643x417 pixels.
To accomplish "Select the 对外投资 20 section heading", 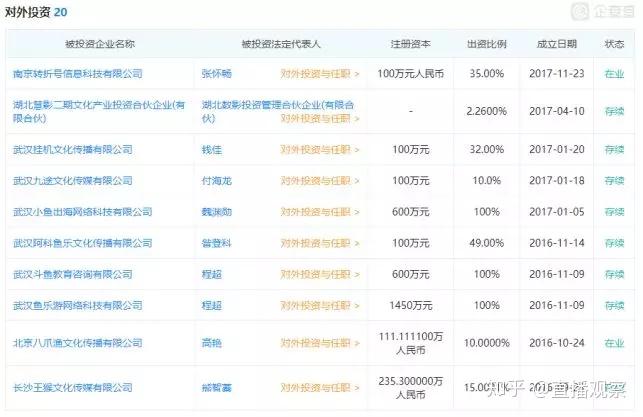I will click(x=35, y=12).
